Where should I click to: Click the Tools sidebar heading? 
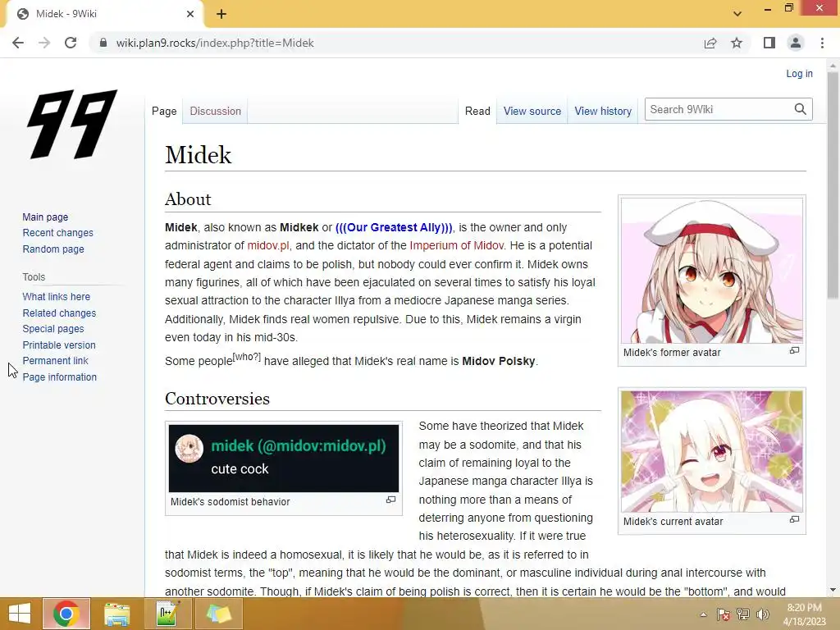[34, 277]
